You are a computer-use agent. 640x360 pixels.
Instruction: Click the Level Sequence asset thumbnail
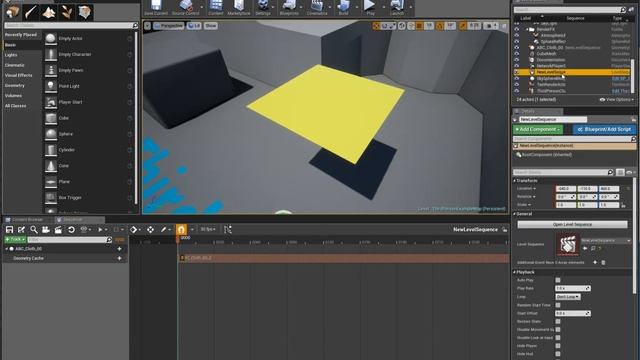click(x=568, y=244)
